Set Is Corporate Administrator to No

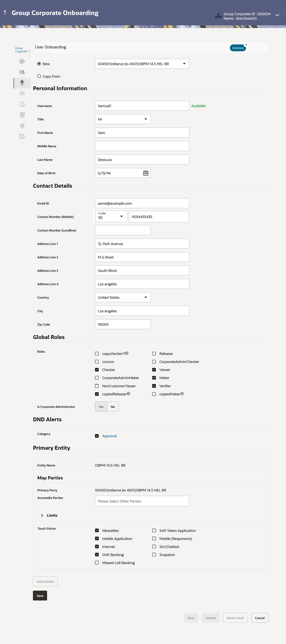coord(113,407)
